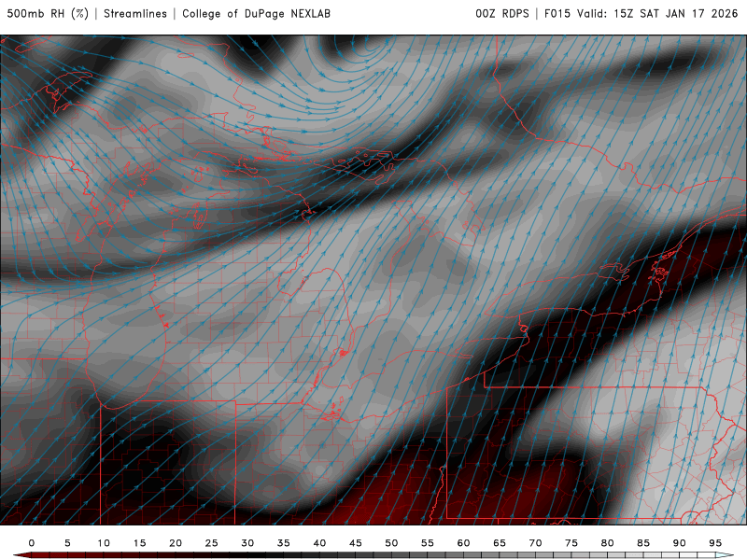This screenshot has width=747, height=560.
Task: Click the colorbar label "30"
Action: click(247, 543)
